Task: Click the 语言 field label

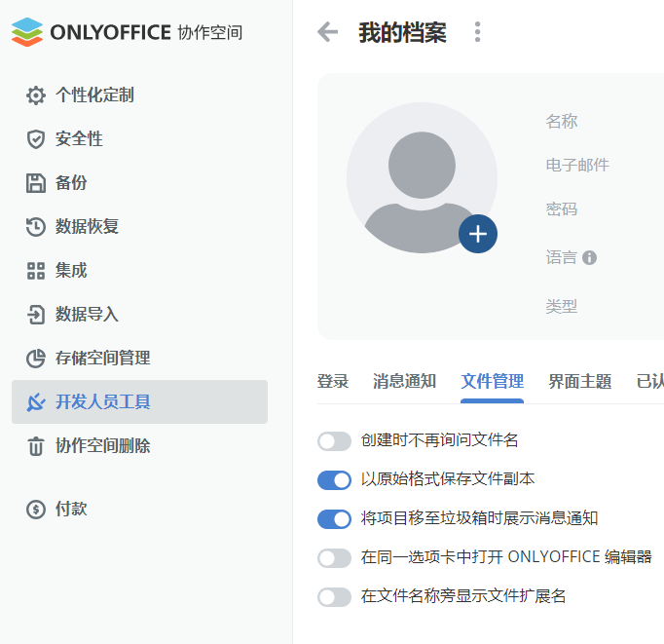Action: tap(562, 257)
